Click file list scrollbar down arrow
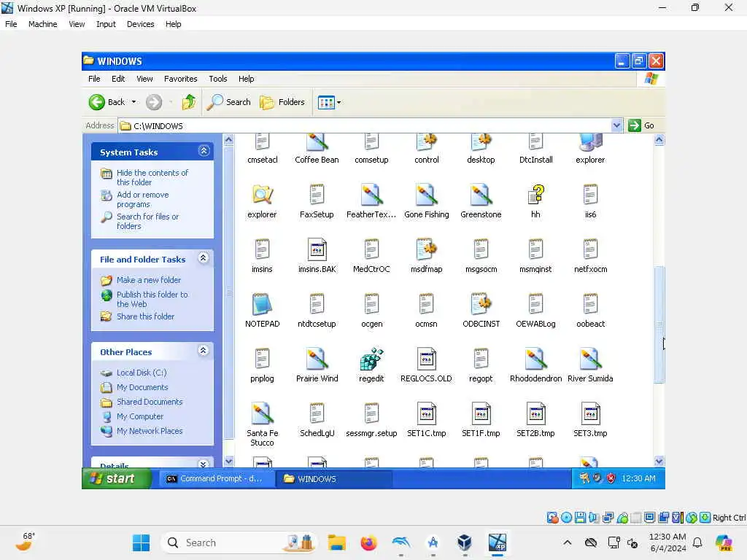Screen dimensions: 747x560 (659, 461)
